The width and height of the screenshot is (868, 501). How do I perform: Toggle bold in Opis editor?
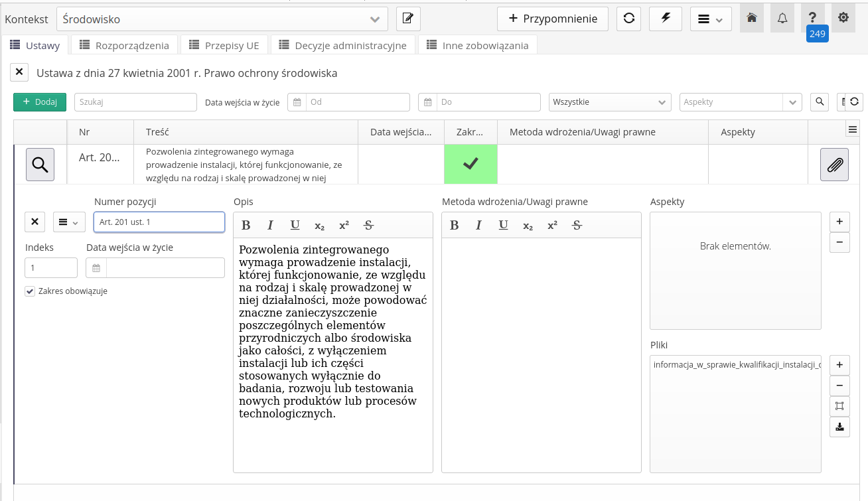[x=246, y=226]
